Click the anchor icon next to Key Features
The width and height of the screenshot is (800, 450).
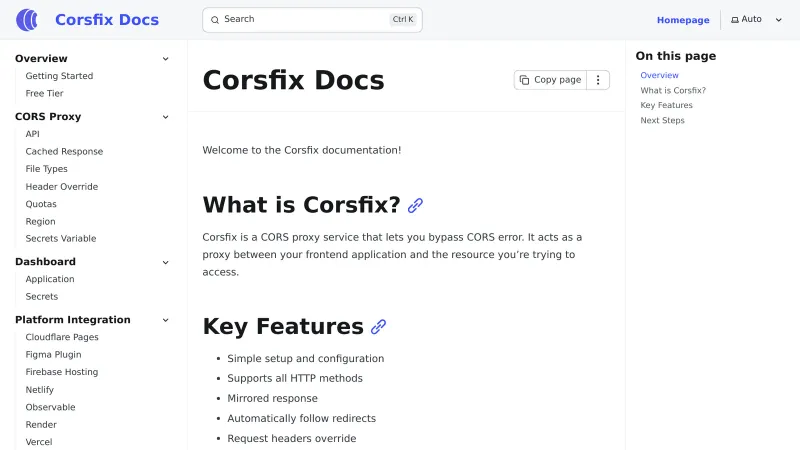tap(379, 327)
